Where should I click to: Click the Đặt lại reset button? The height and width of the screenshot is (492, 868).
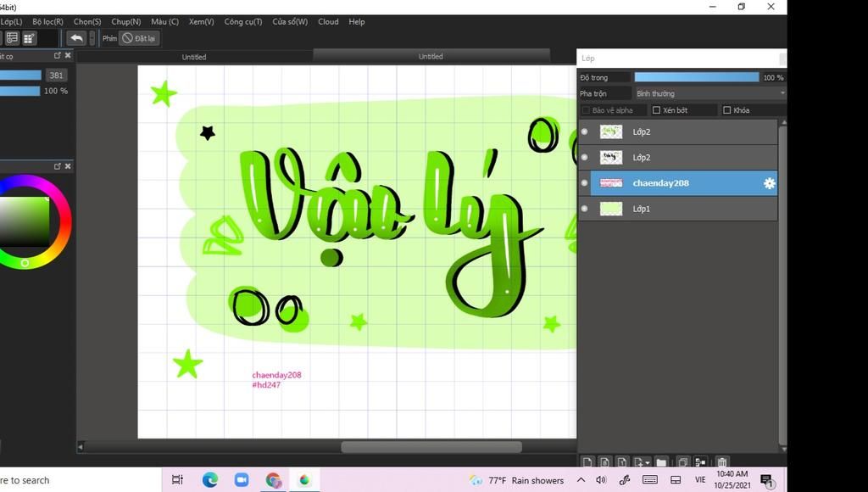click(140, 38)
